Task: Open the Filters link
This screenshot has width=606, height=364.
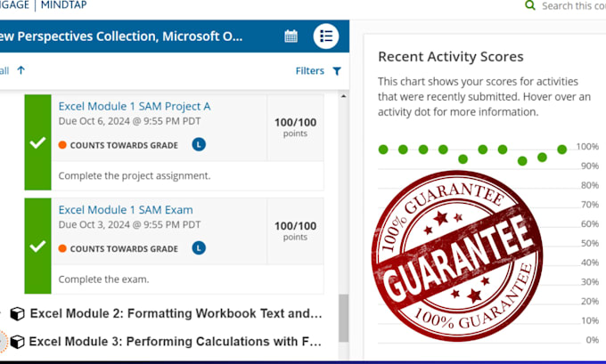Action: coord(309,71)
